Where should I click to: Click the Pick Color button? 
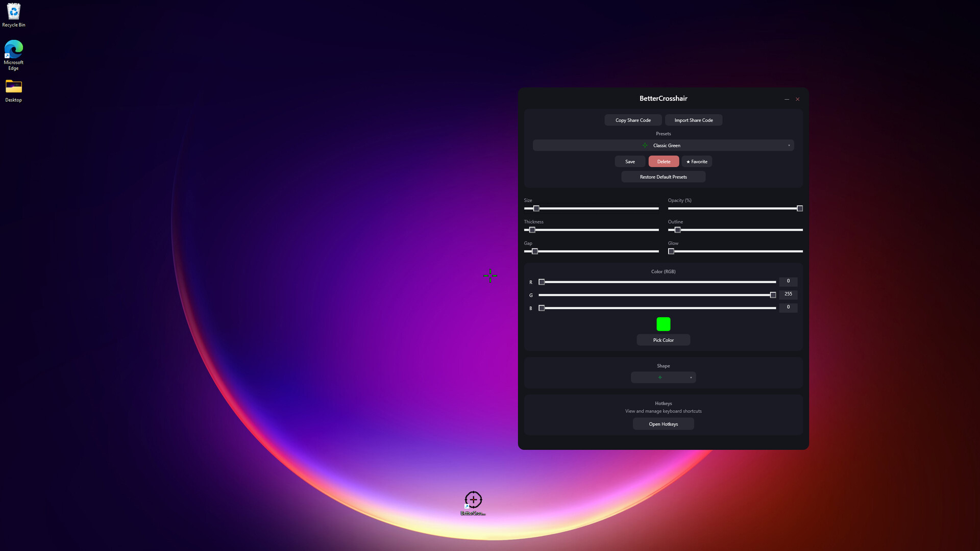click(663, 340)
